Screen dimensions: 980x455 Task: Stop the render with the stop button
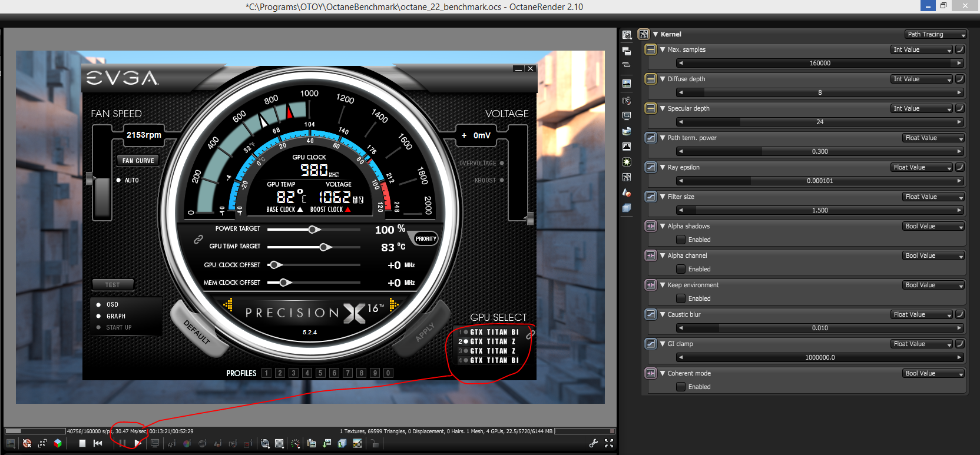[82, 443]
